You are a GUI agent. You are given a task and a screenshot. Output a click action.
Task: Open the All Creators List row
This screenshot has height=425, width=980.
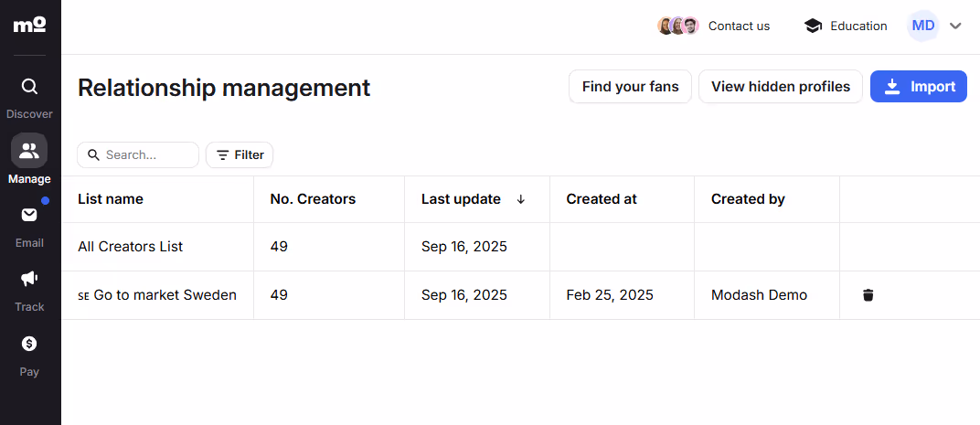pyautogui.click(x=130, y=247)
